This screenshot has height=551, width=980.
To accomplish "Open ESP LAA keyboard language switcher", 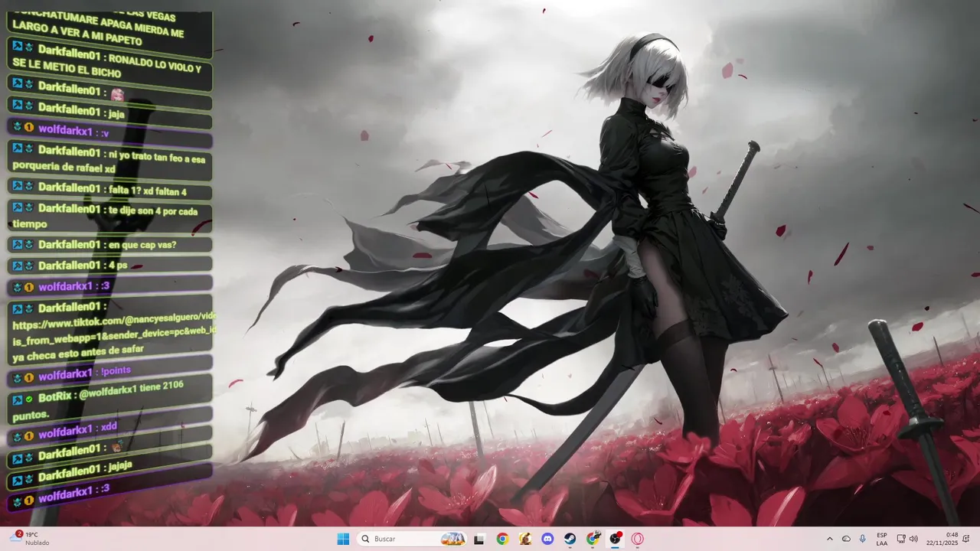I will pyautogui.click(x=882, y=539).
